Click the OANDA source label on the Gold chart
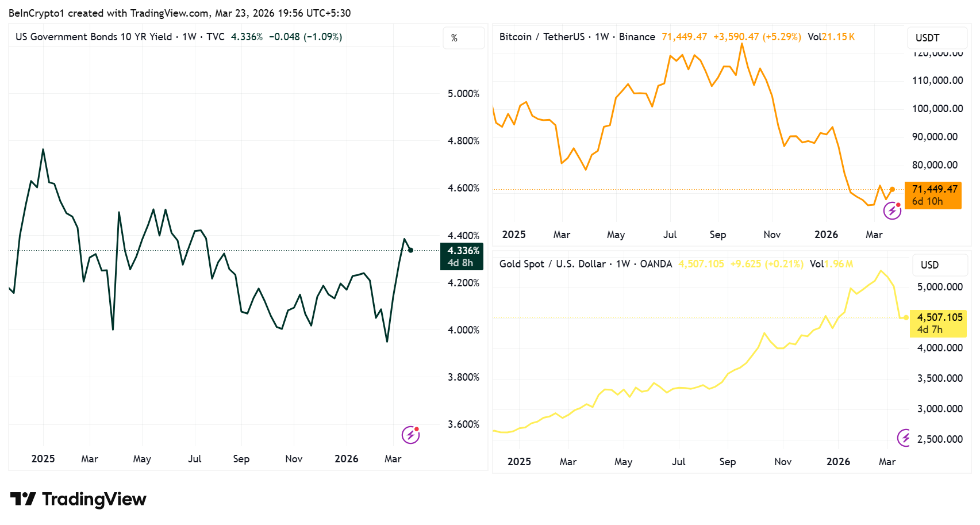 coord(656,264)
